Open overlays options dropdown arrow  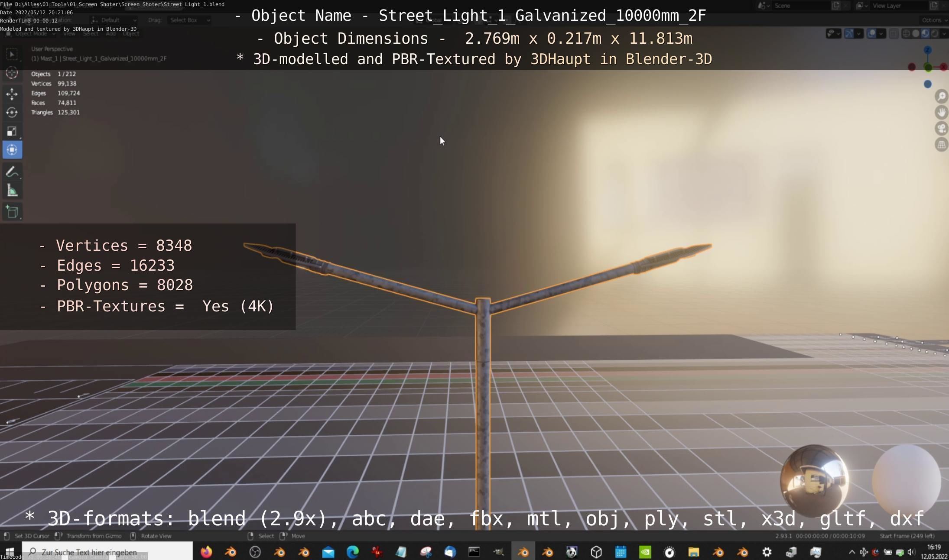click(x=881, y=34)
